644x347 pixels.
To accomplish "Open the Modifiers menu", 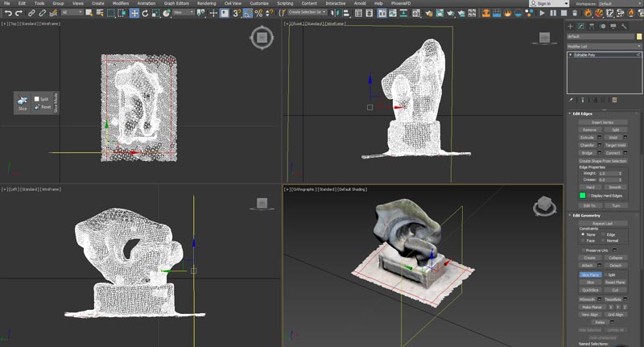I will tap(120, 3).
